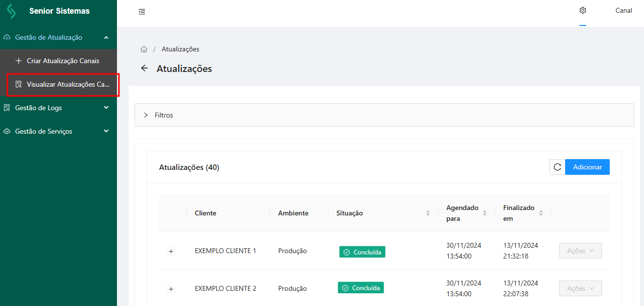Click the Canal label in the header
This screenshot has width=644, height=306.
pos(623,11)
